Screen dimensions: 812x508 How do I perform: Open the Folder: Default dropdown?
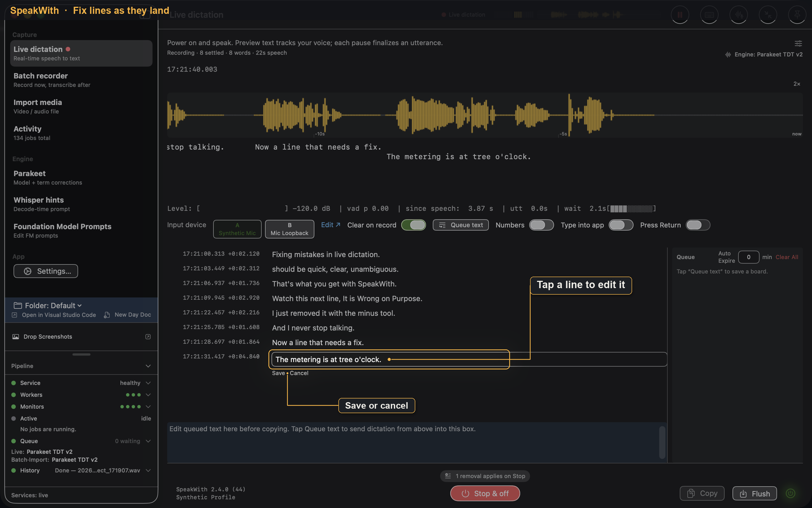[53, 305]
